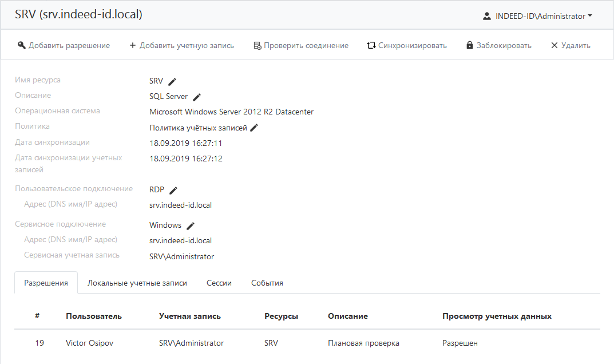This screenshot has height=364, width=614.
Task: Click Проверить соединение in the toolbar
Action: point(301,45)
